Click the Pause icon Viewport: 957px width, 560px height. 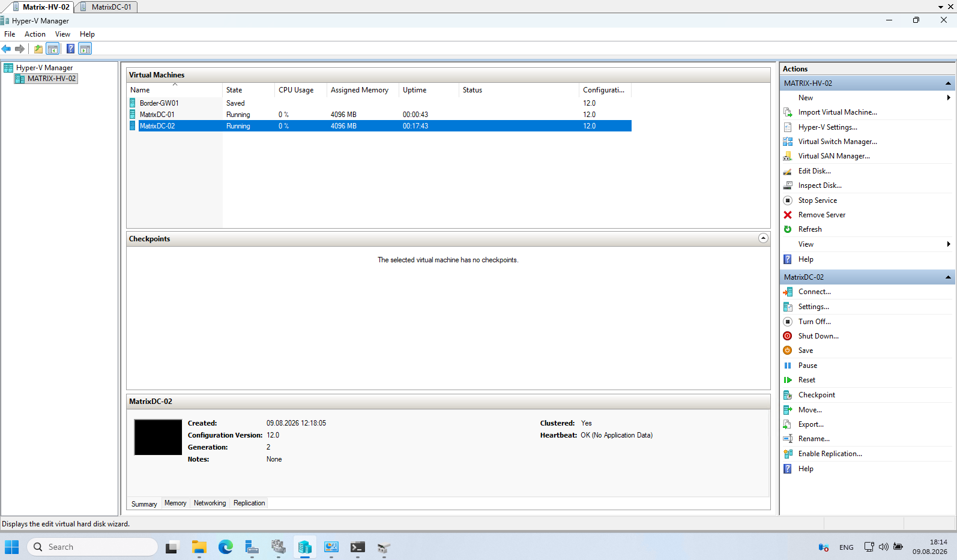click(x=788, y=366)
